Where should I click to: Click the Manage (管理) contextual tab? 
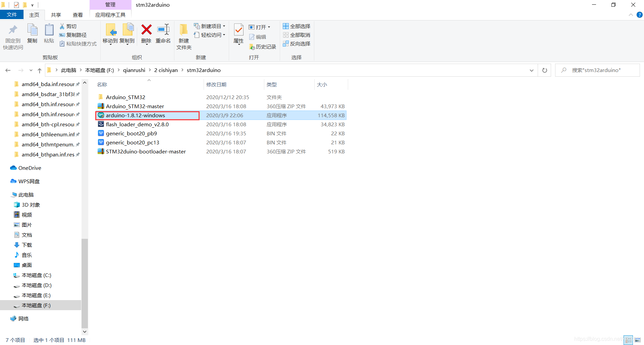110,5
